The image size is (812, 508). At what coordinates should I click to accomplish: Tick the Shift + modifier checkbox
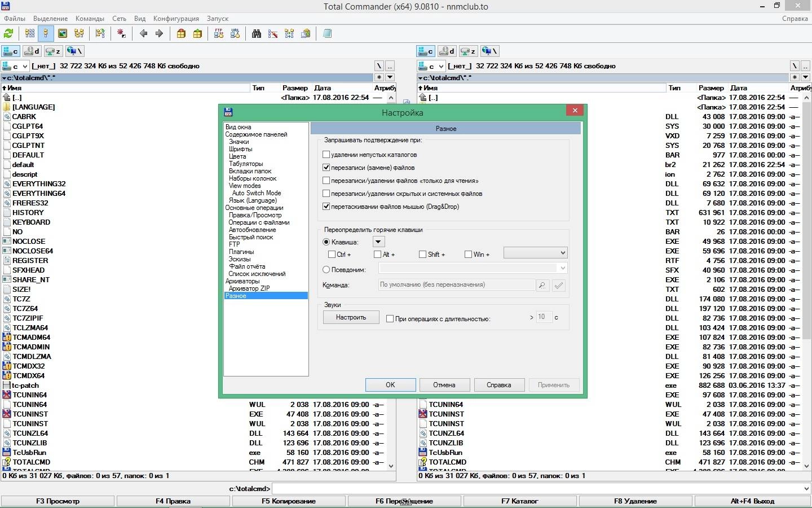pyautogui.click(x=422, y=255)
